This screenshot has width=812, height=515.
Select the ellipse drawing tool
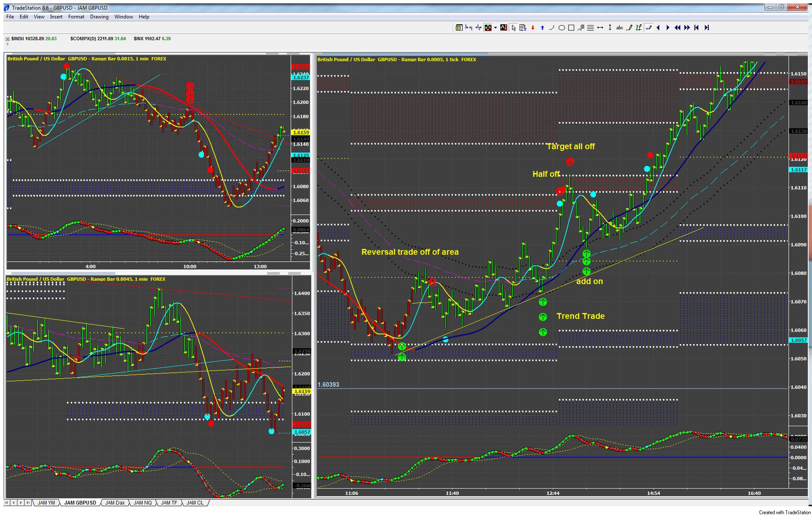tap(561, 28)
